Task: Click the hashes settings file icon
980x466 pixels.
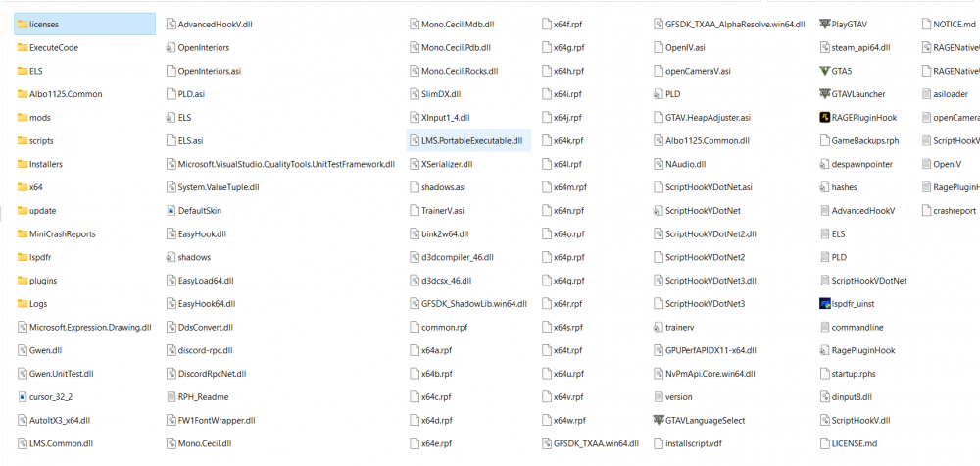Action: pyautogui.click(x=824, y=187)
